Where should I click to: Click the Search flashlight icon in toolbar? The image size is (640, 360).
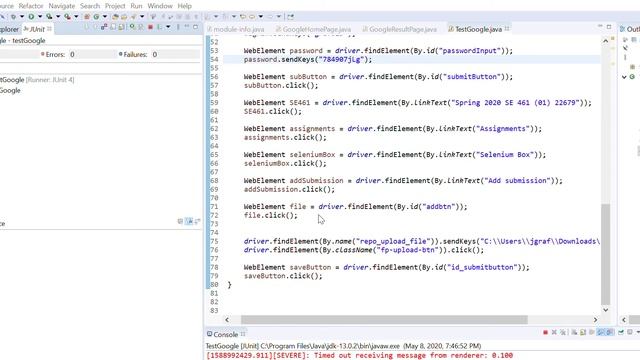point(133,16)
